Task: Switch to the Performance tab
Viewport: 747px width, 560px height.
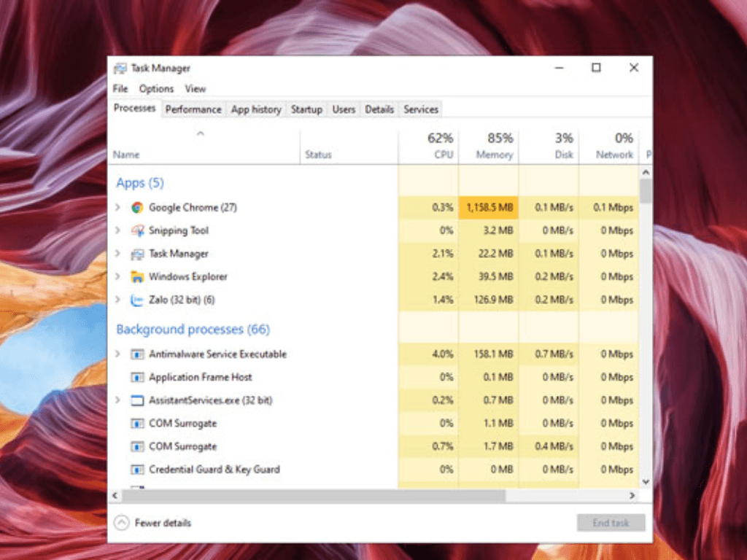Action: click(193, 109)
